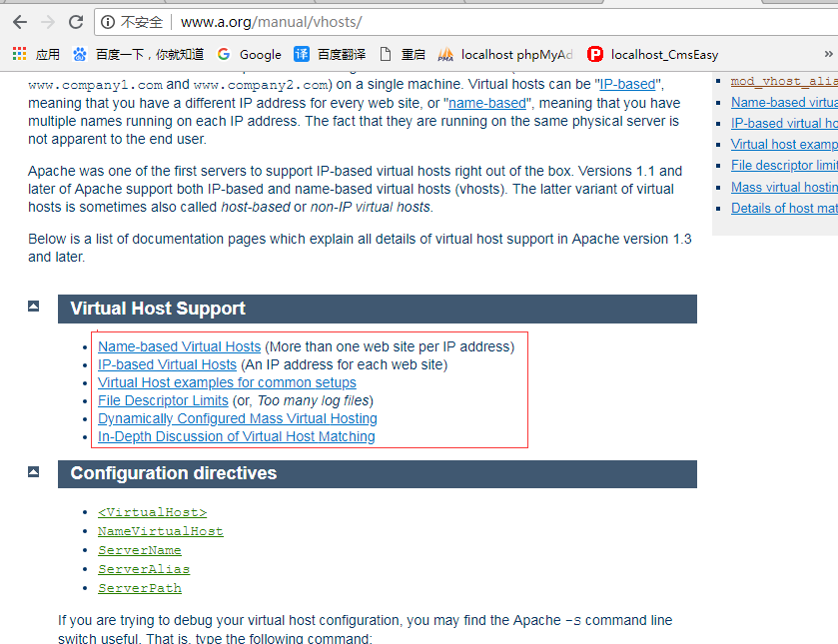Open the 重启 bookmark page icon
The width and height of the screenshot is (838, 644).
click(386, 54)
